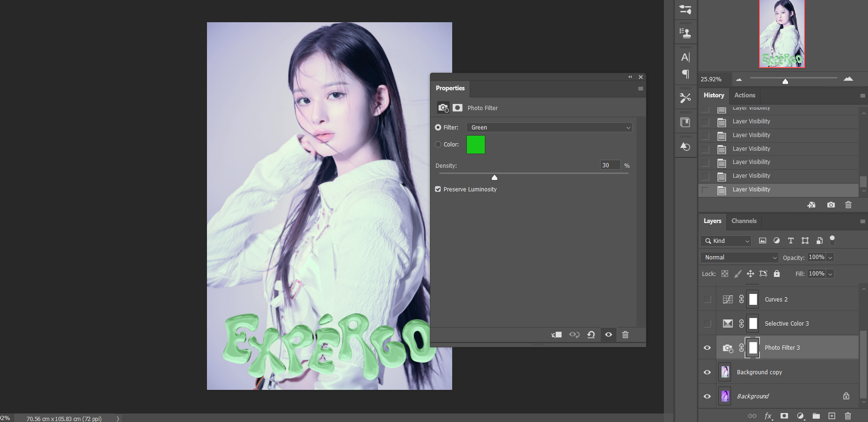Hide the Background copy layer

(707, 372)
